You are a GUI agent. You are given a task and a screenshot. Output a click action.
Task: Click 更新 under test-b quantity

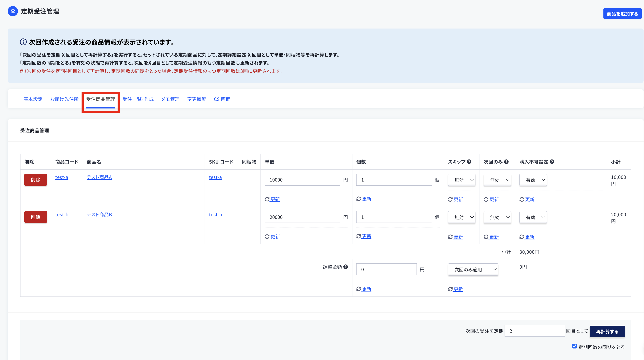pyautogui.click(x=364, y=236)
